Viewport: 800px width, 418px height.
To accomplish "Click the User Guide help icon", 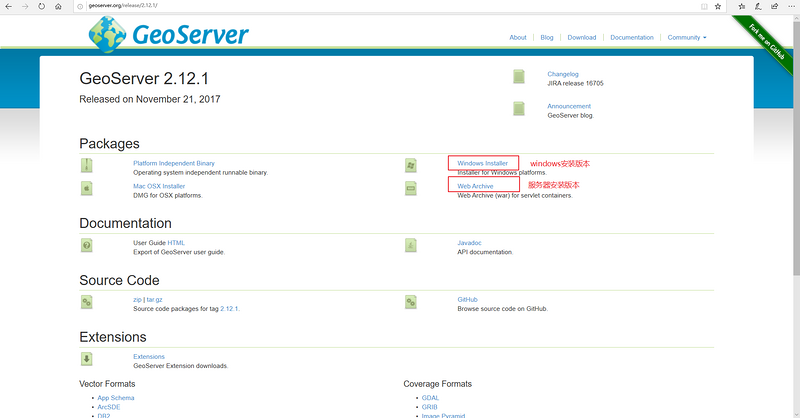I will click(87, 245).
